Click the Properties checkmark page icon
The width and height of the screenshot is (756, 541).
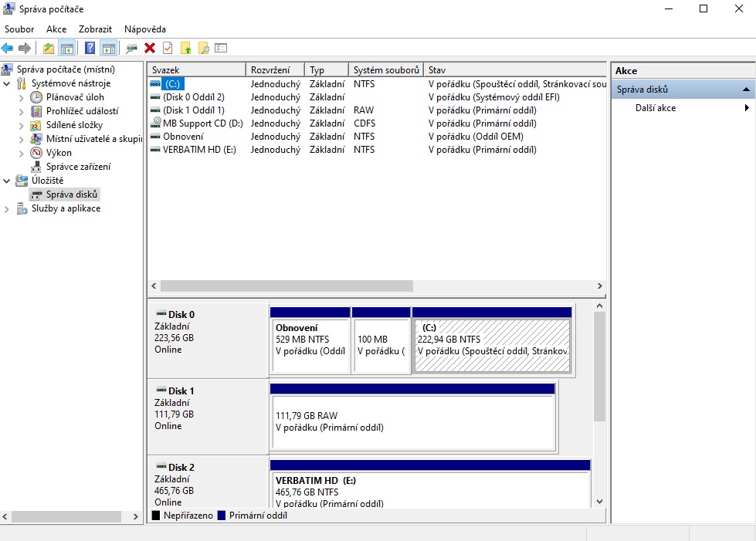[168, 48]
